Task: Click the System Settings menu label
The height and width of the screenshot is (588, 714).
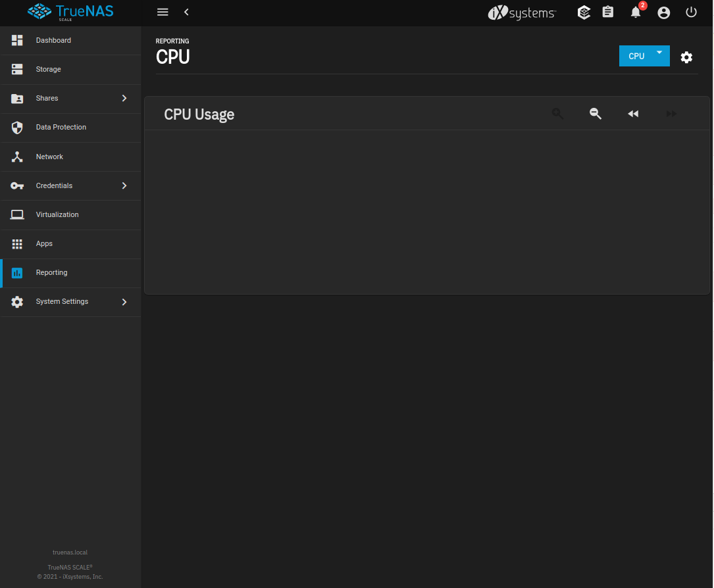Action: point(62,302)
